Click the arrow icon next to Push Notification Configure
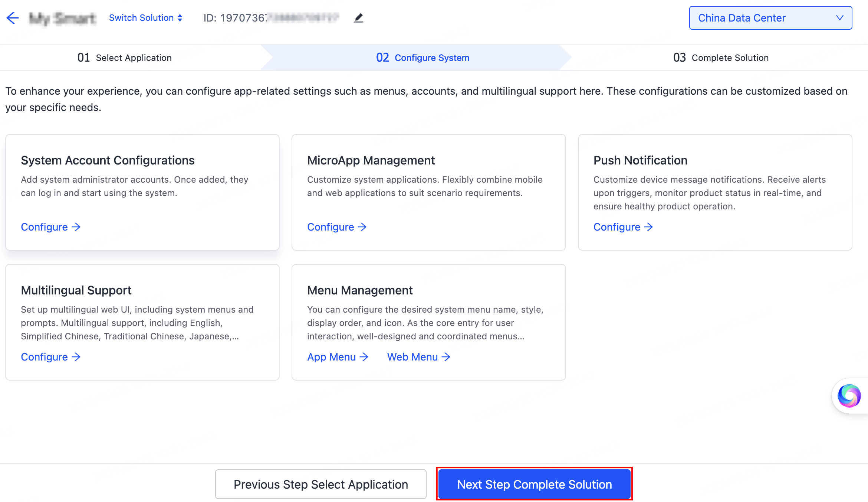 (648, 227)
